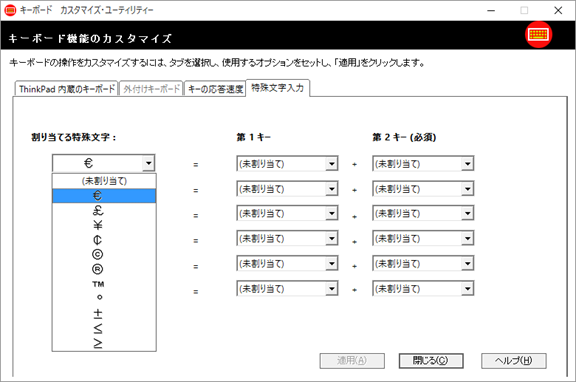Open the third row 第2キー dropdown
Screen dimensions: 576x382
tap(467, 213)
